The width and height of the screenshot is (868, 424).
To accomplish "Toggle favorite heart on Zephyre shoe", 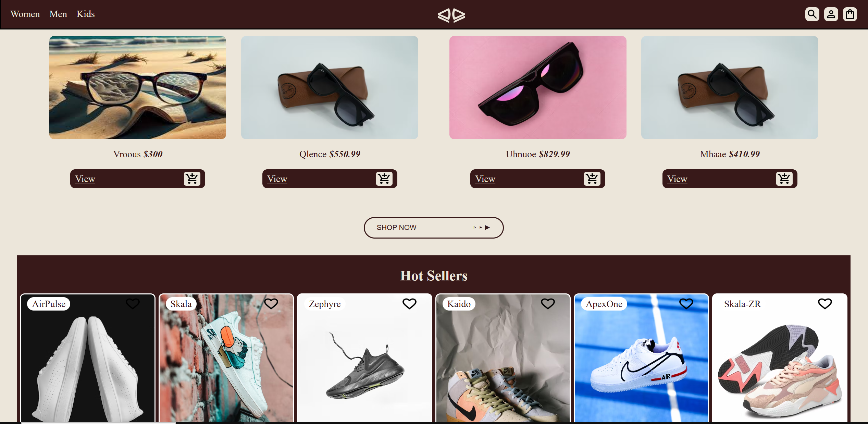I will pos(409,303).
